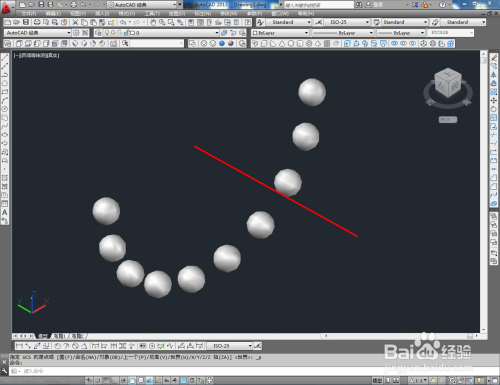The height and width of the screenshot is (385, 500).
Task: Select the Move tool in modify toolbar
Action: tap(494, 100)
